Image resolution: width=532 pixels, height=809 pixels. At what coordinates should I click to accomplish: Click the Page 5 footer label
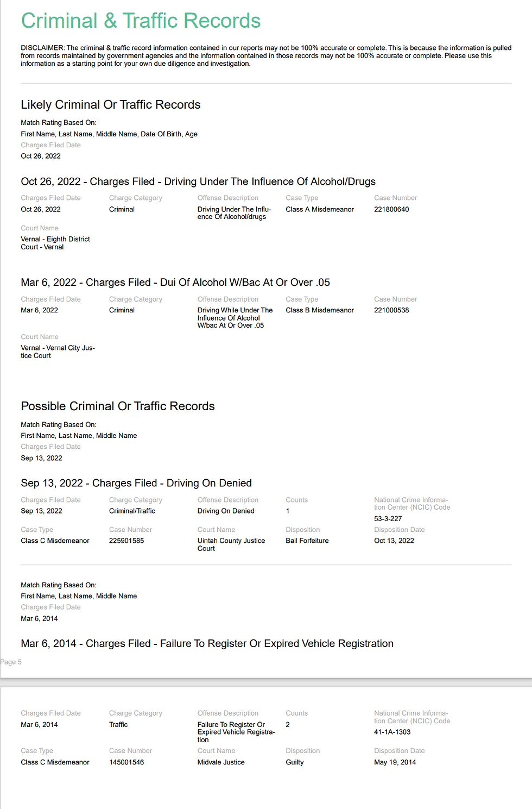(x=11, y=662)
